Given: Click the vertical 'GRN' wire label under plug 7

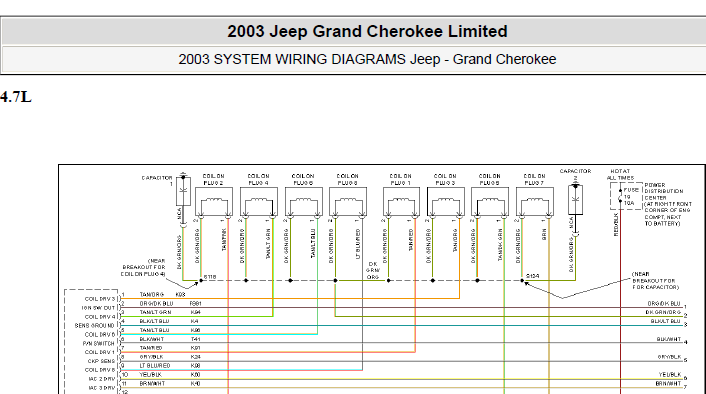Looking at the screenshot, I should click(x=544, y=234).
